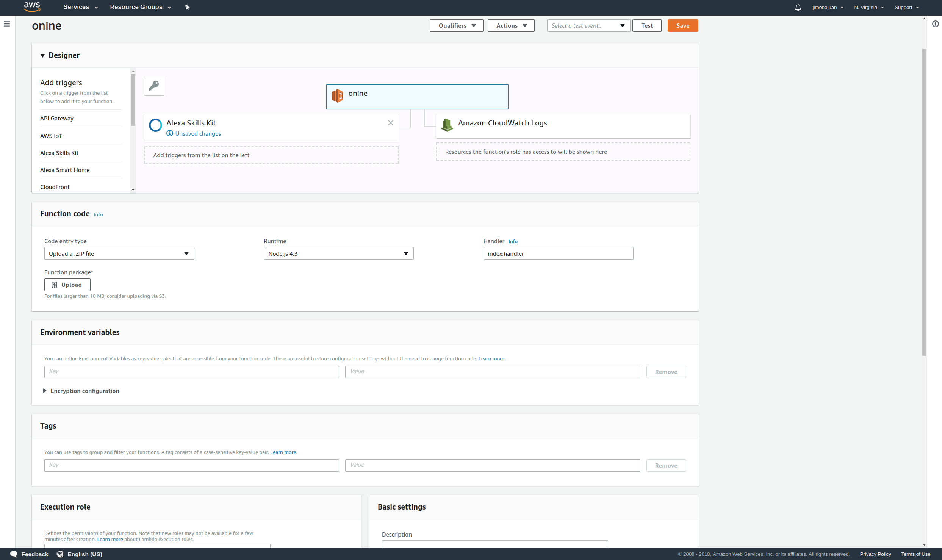
Task: Click the pin shortcuts icon in navbar
Action: (187, 7)
